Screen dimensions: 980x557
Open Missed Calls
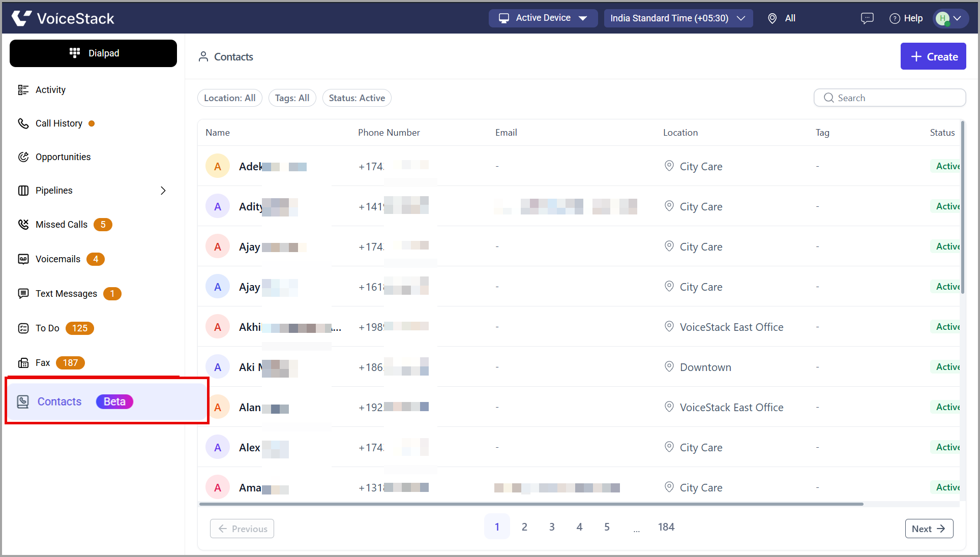62,225
